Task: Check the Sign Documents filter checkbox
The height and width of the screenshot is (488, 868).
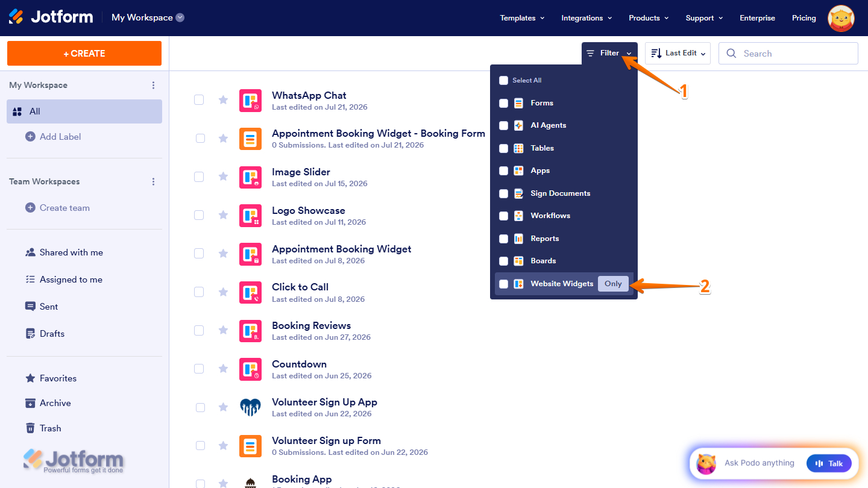Action: [x=503, y=193]
